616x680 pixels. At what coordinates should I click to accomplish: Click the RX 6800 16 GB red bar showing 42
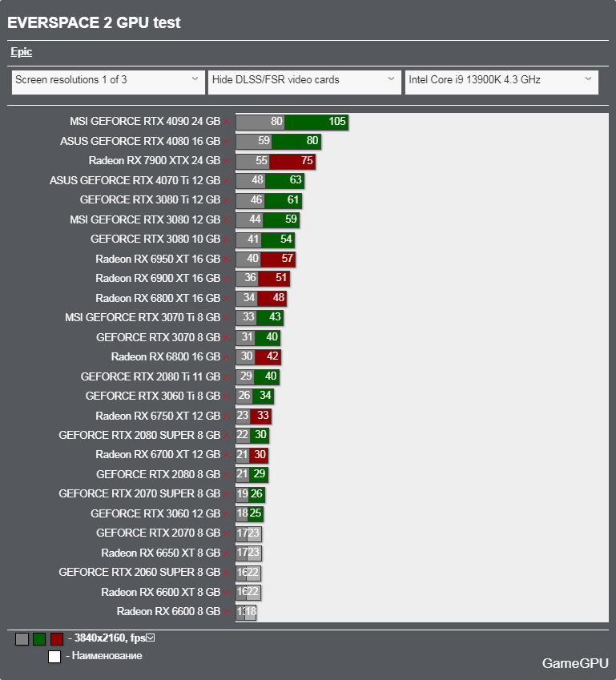pos(268,357)
